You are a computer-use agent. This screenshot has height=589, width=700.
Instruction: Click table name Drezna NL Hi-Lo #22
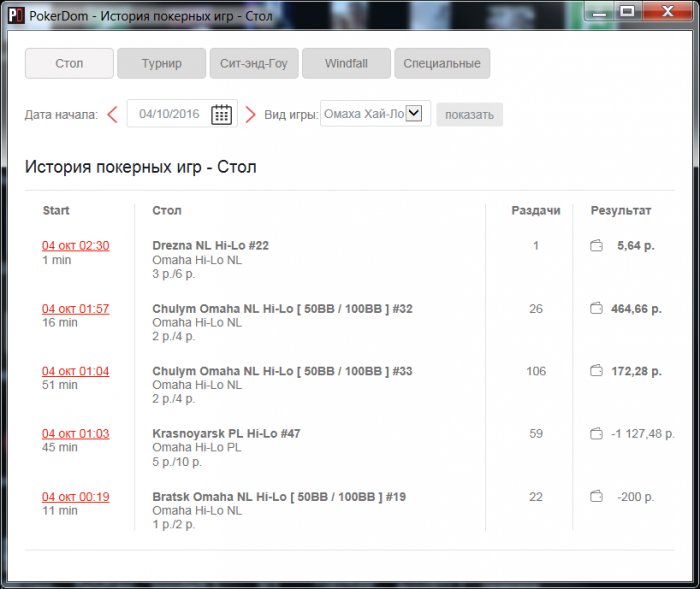tap(210, 246)
